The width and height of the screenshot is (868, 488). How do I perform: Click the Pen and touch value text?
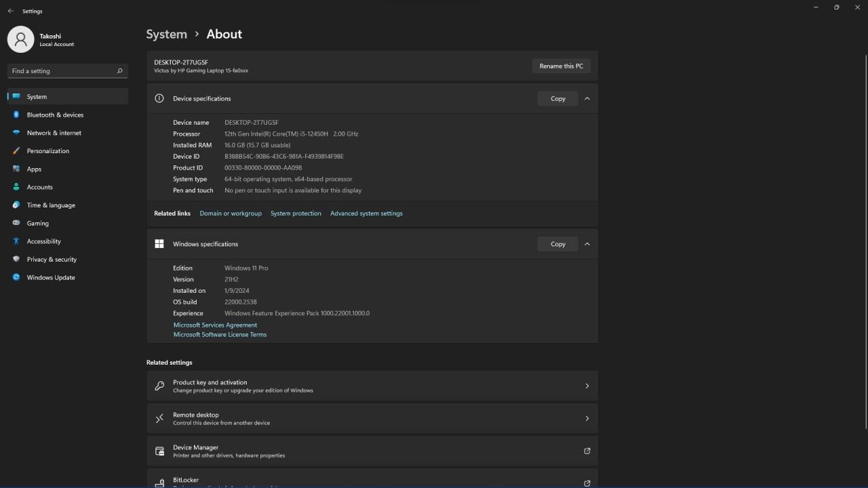click(x=293, y=190)
